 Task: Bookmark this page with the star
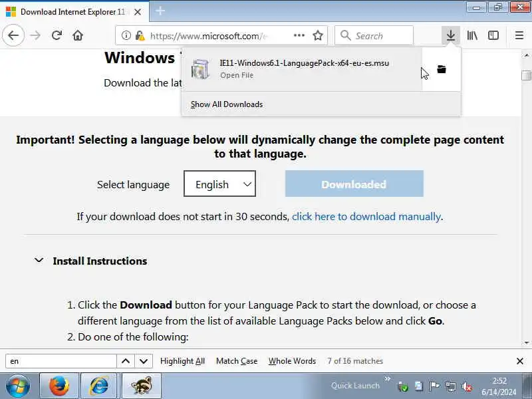318,35
